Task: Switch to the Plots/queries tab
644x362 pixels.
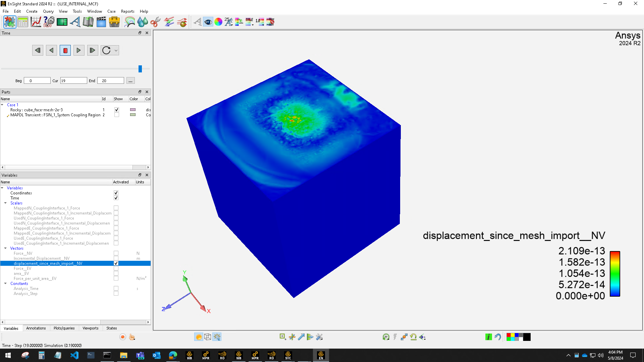Action: point(64,328)
